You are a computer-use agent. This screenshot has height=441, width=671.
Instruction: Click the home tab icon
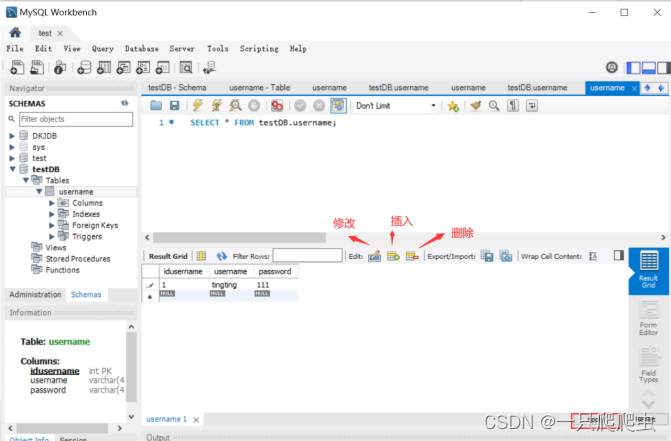click(15, 32)
